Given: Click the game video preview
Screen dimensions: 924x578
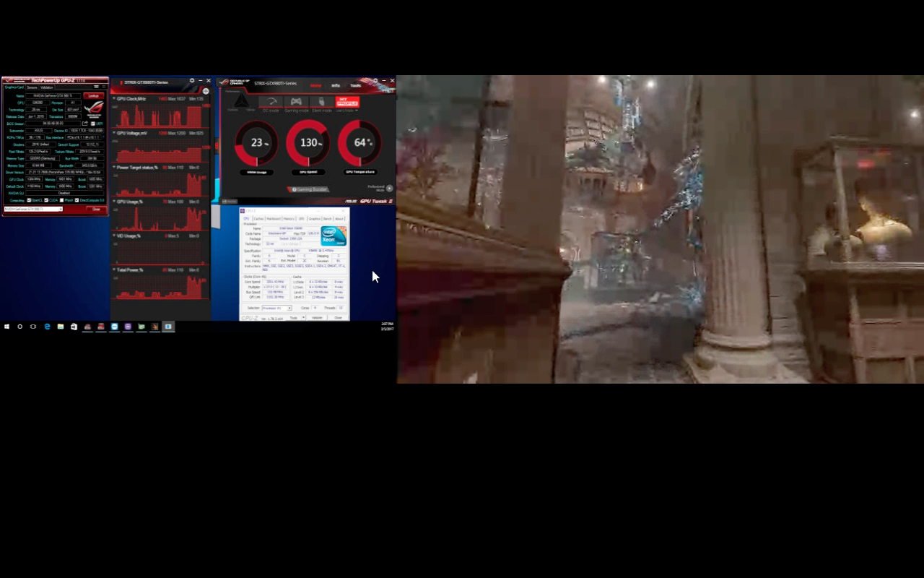Looking at the screenshot, I should (660, 229).
